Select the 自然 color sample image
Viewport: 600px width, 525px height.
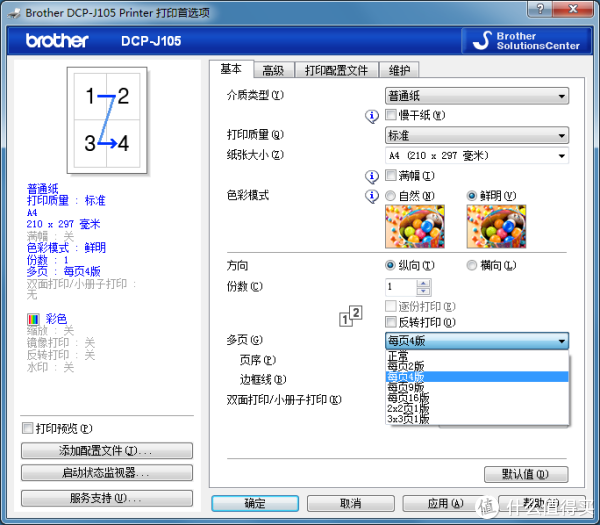coord(415,227)
